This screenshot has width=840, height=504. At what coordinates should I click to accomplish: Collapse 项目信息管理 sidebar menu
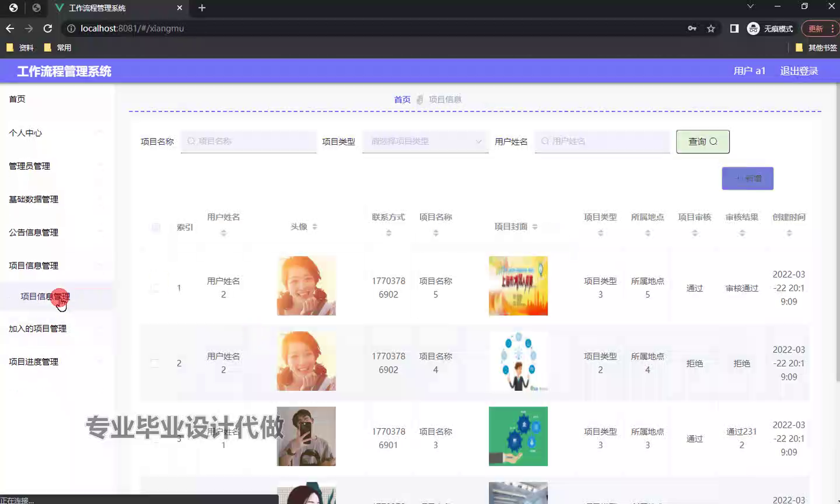(x=57, y=265)
